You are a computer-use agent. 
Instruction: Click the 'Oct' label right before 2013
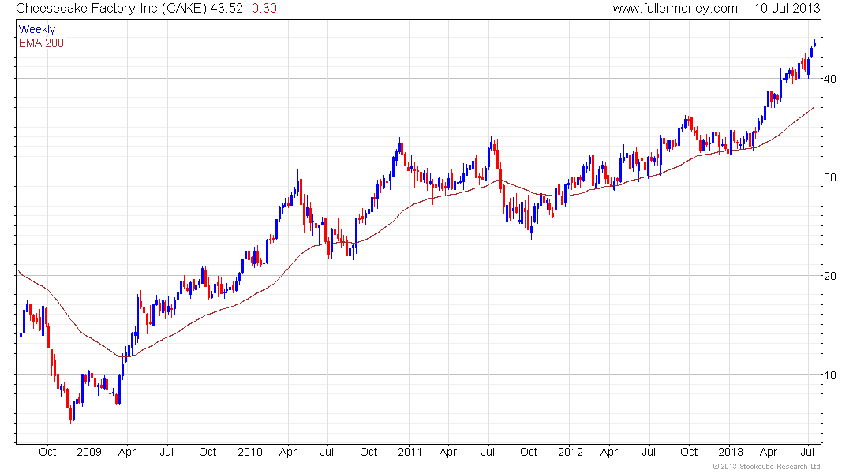pyautogui.click(x=689, y=452)
